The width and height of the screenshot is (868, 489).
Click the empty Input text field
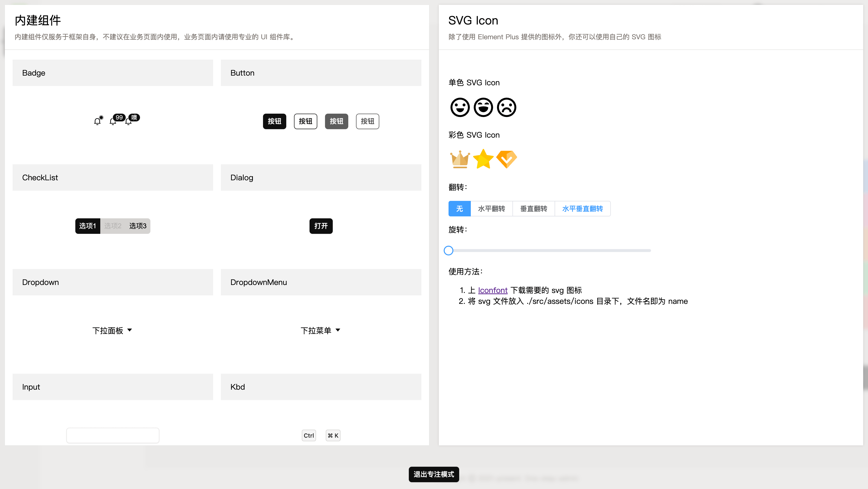pos(113,435)
